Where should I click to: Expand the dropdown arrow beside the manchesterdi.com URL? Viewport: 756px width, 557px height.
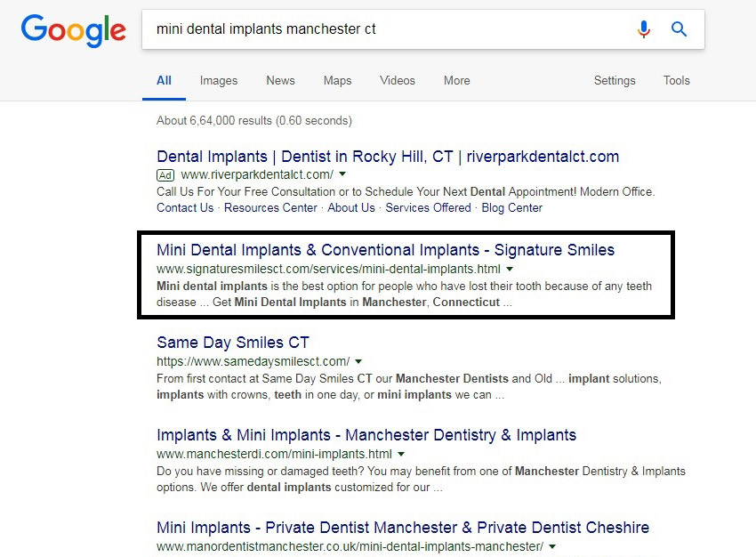401,455
